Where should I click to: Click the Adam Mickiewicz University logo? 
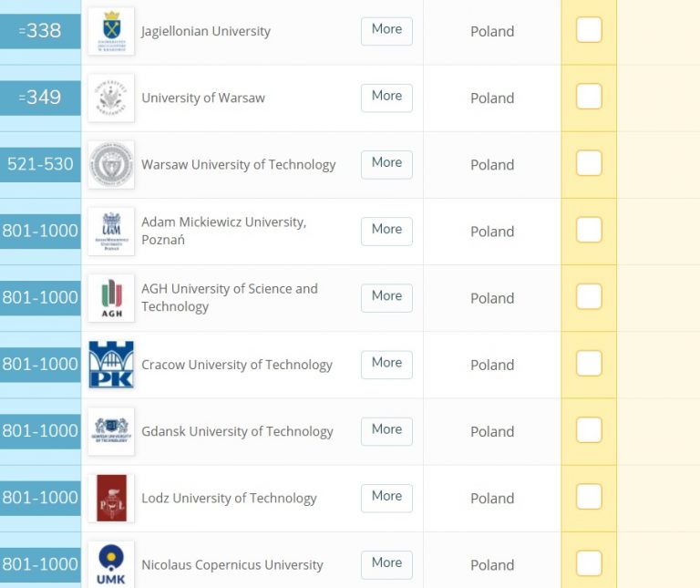(111, 232)
